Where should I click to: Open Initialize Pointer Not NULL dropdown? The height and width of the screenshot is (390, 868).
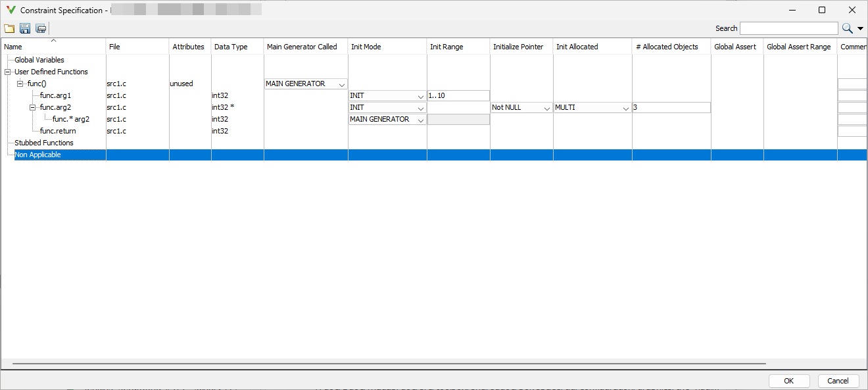[546, 108]
